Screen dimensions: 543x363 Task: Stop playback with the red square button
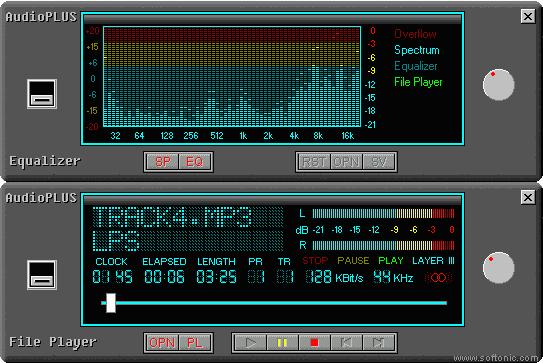(314, 343)
